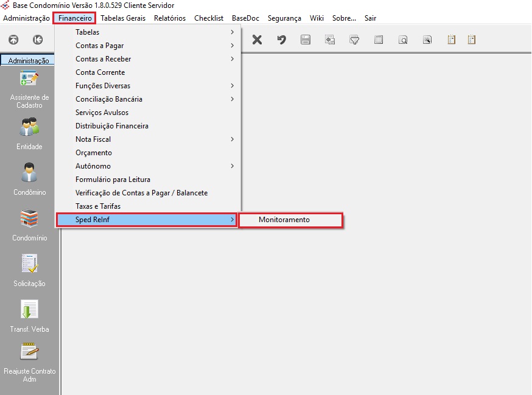The height and width of the screenshot is (395, 532).
Task: Click the image preview toolbar icon
Action: pos(427,40)
